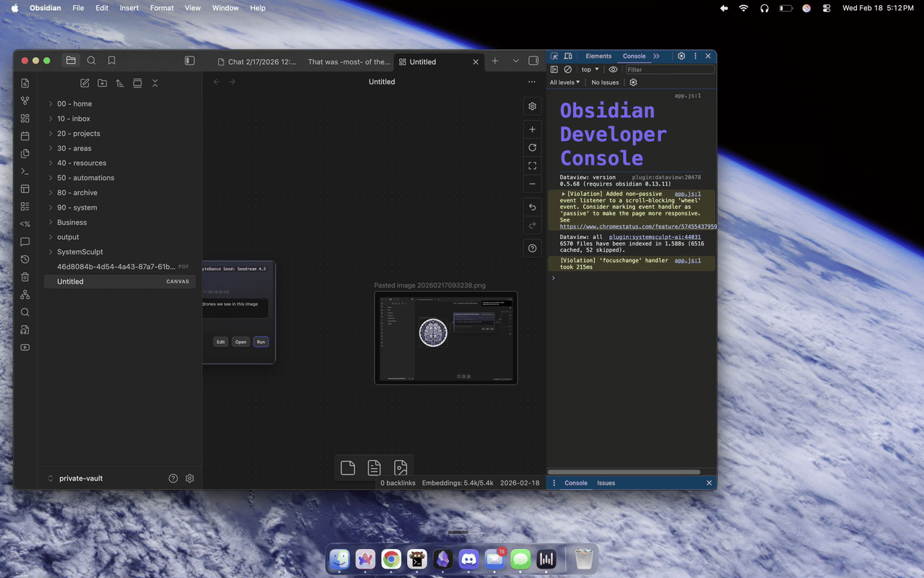Open the daily note calendar icon
This screenshot has height=578, width=924.
point(25,135)
